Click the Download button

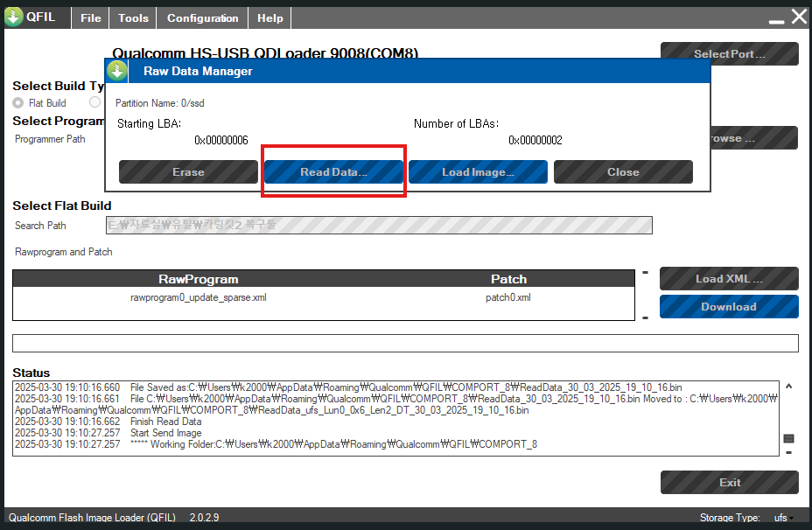click(729, 306)
